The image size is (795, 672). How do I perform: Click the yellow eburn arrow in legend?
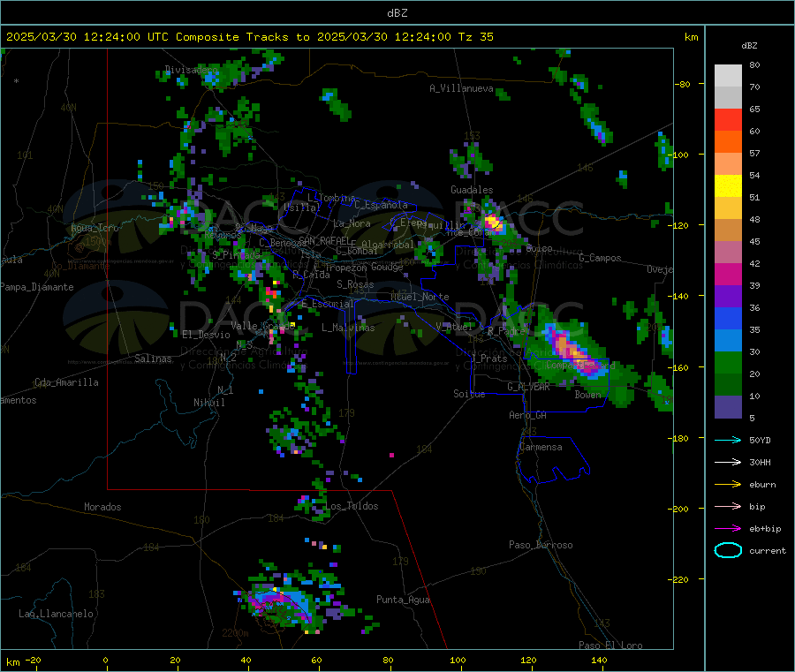pyautogui.click(x=728, y=485)
